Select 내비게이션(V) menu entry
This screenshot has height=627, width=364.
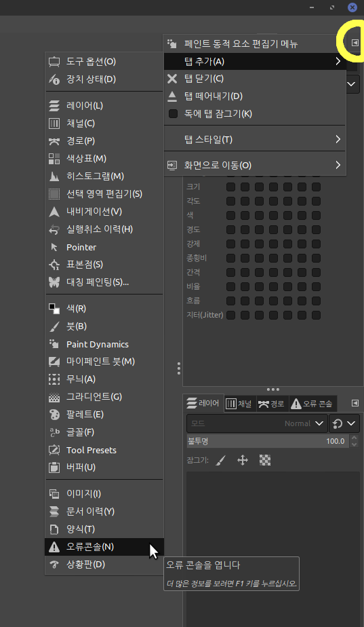pyautogui.click(x=104, y=212)
